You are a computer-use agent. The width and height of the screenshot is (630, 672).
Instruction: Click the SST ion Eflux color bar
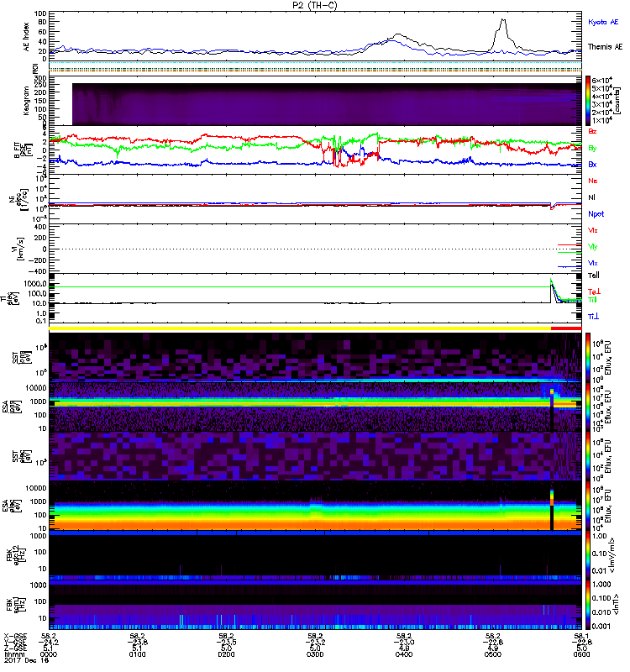588,357
